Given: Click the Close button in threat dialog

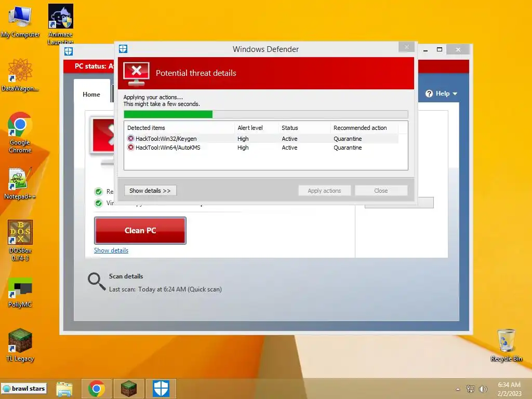Looking at the screenshot, I should (381, 191).
